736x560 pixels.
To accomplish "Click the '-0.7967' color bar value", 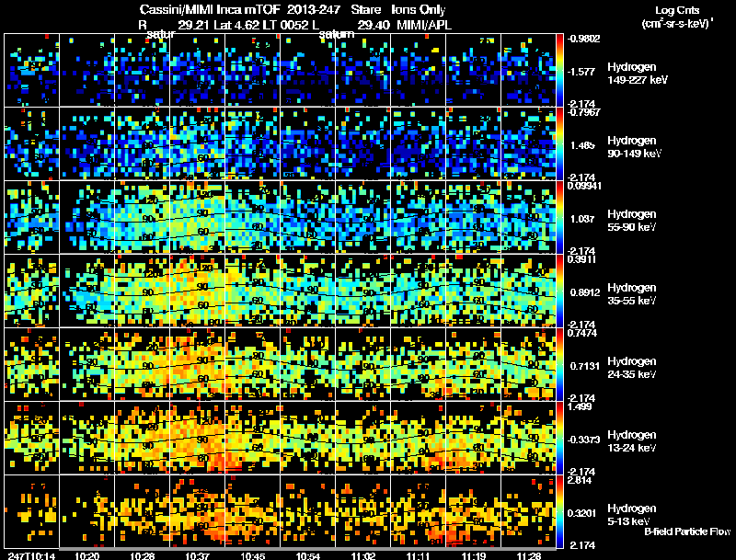I will [583, 112].
